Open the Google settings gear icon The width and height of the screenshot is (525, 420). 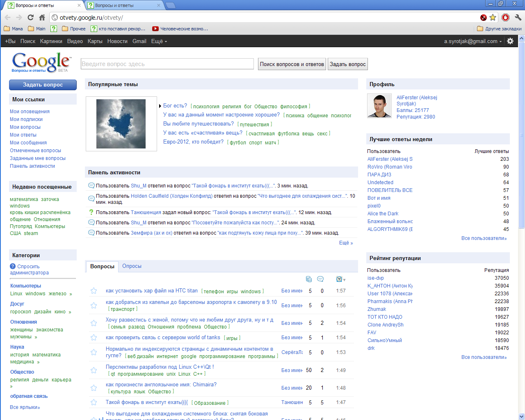point(510,41)
